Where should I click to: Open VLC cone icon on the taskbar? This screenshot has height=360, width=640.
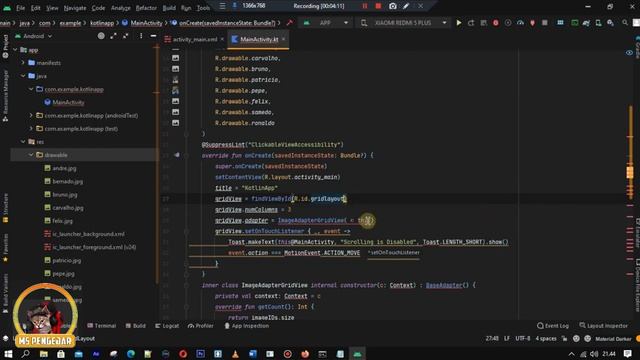pyautogui.click(x=235, y=354)
